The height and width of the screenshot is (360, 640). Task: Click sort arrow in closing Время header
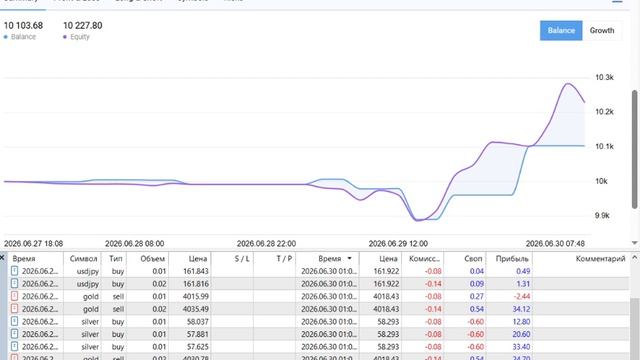pyautogui.click(x=349, y=258)
